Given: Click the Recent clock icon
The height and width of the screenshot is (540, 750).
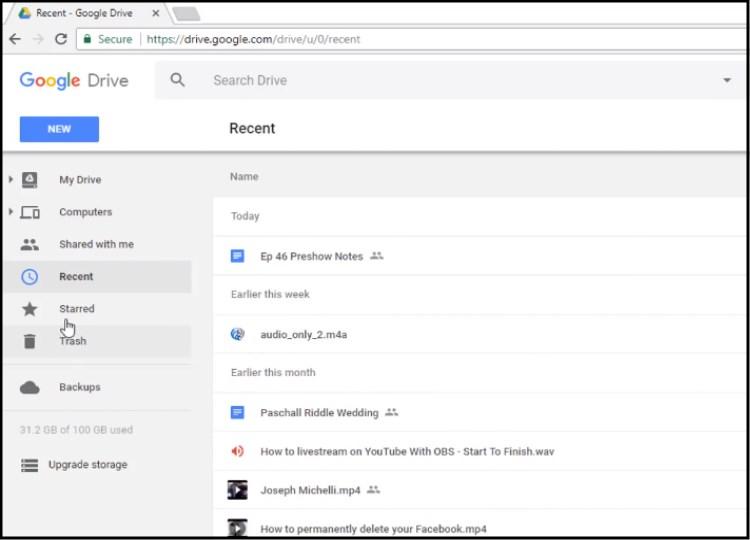Looking at the screenshot, I should click(x=30, y=276).
